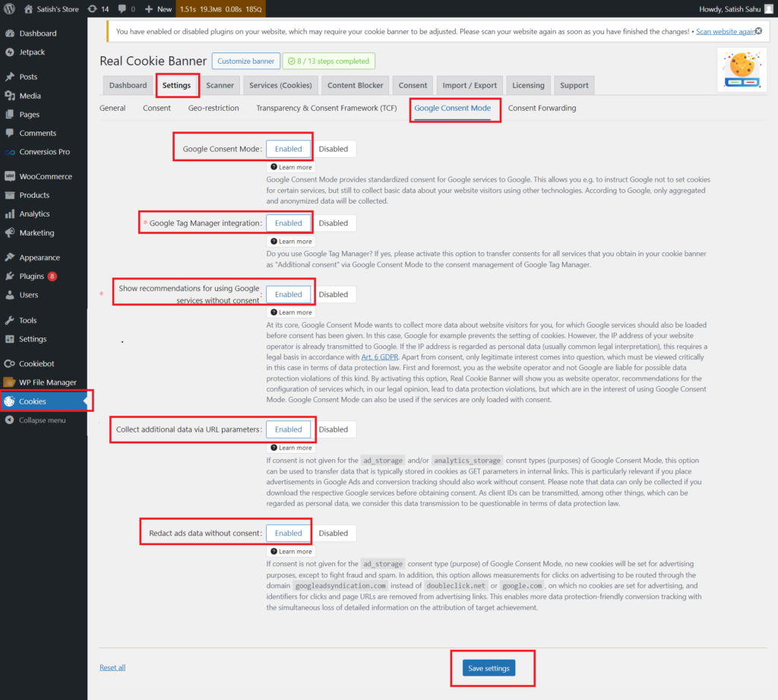Click the WordPress logo icon
Viewport: 778px width, 700px height.
(x=9, y=9)
